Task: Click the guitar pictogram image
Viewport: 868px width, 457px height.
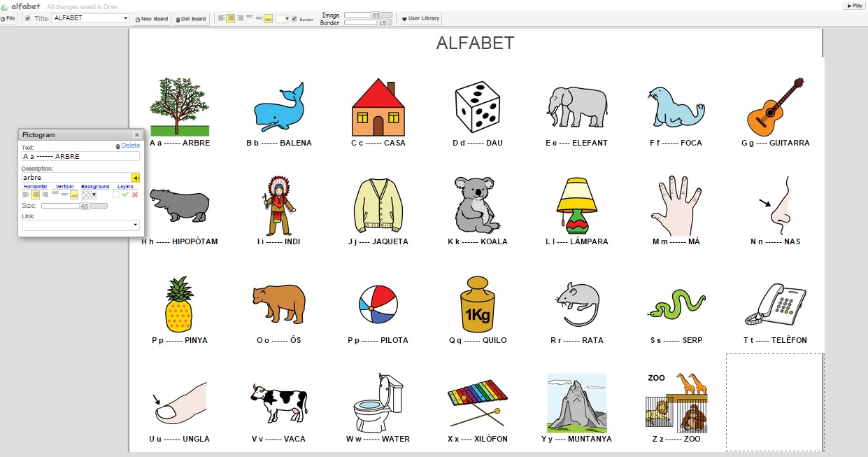Action: 775,106
